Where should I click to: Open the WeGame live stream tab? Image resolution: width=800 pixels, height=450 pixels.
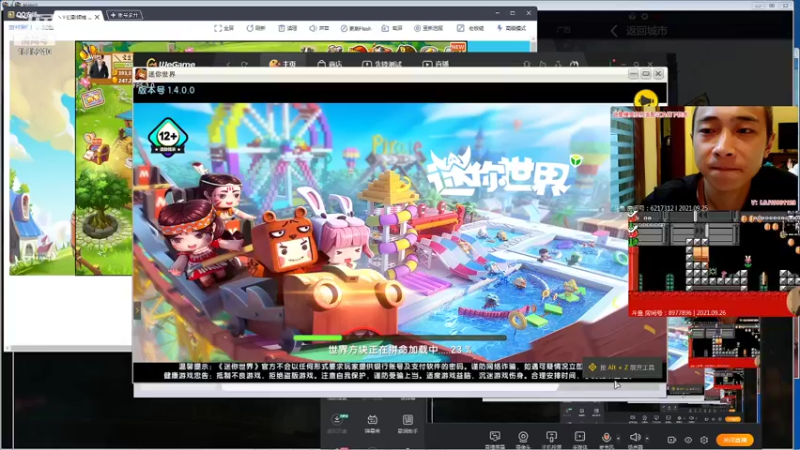point(436,64)
